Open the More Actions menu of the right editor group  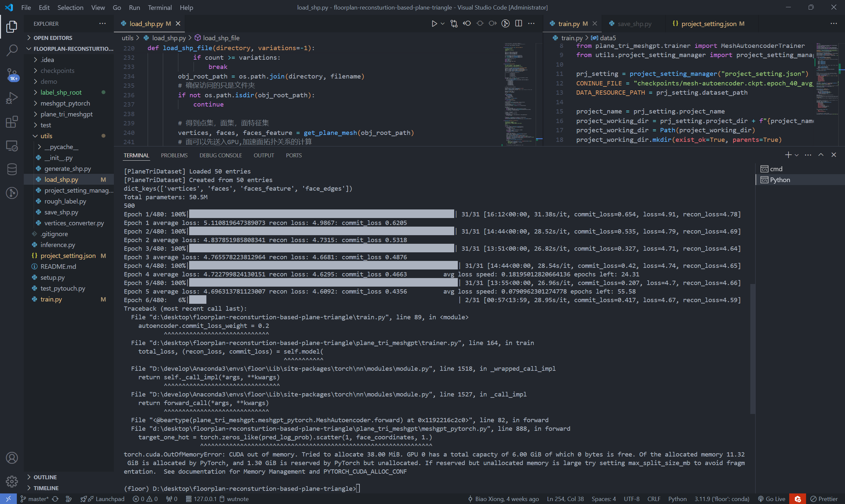pyautogui.click(x=833, y=23)
